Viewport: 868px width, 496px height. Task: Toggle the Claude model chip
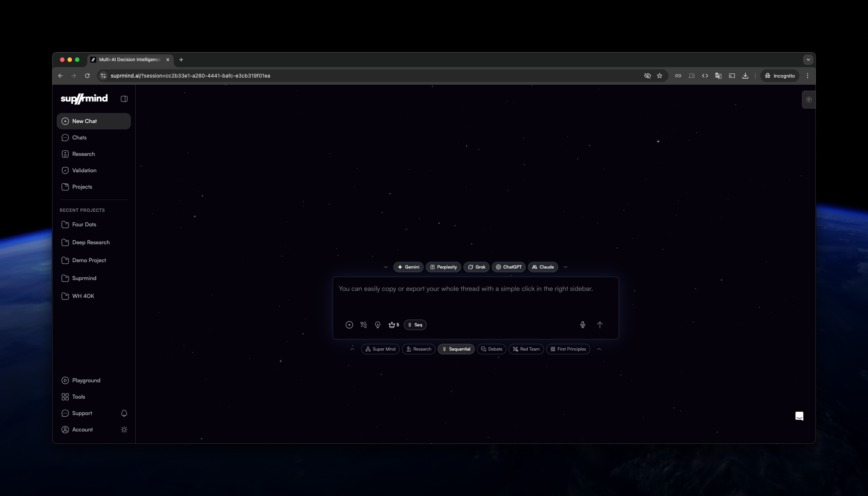543,267
